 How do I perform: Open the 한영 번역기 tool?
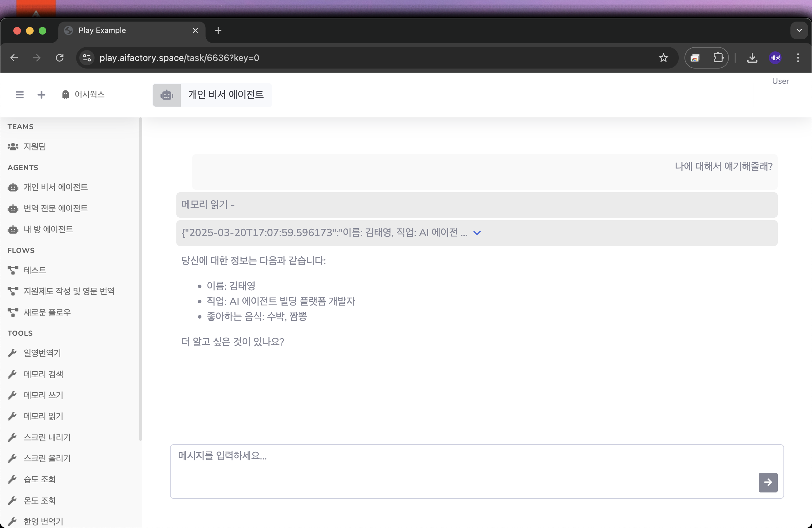36,521
